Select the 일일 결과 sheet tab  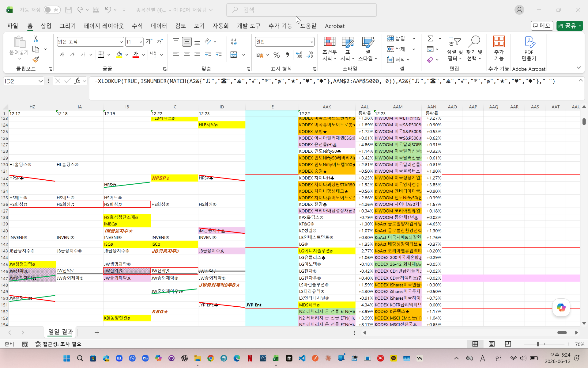(x=61, y=332)
